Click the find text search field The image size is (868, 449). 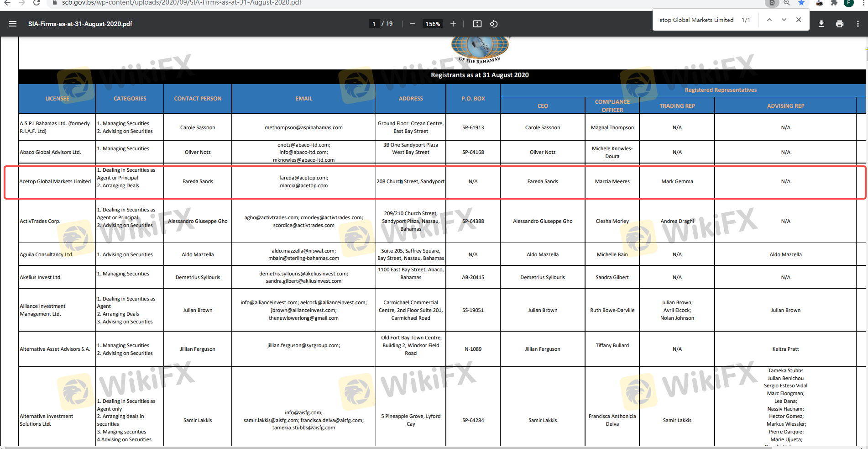click(696, 20)
